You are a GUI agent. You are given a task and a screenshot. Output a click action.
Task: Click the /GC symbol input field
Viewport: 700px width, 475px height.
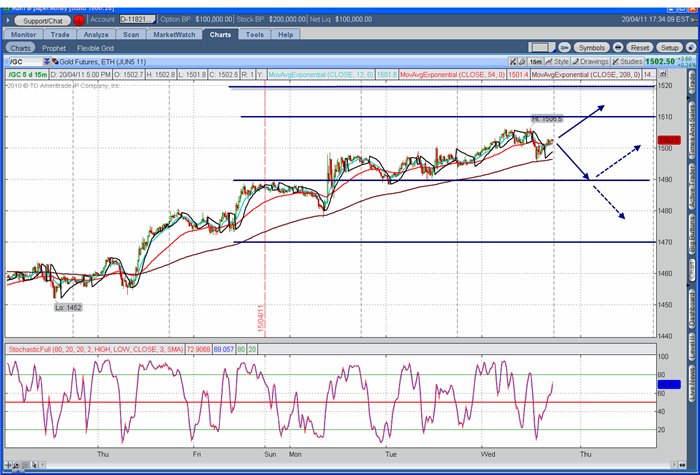[x=25, y=62]
